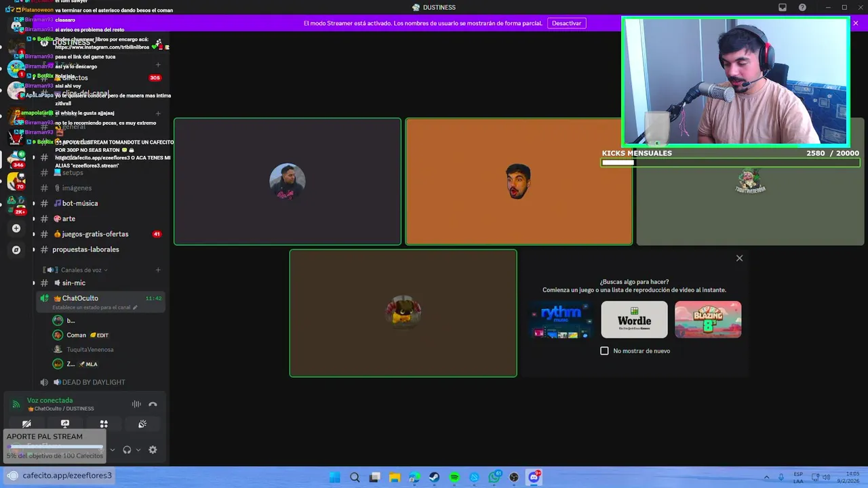The height and width of the screenshot is (488, 868).
Task: Open the setups text channel
Action: pos(100,172)
